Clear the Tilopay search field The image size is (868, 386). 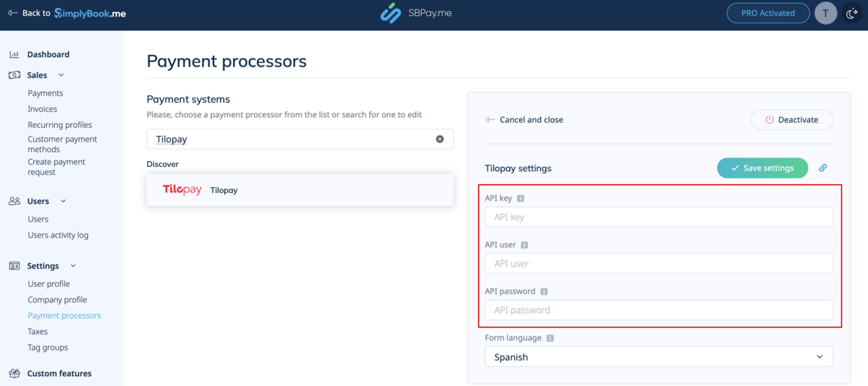[x=440, y=139]
